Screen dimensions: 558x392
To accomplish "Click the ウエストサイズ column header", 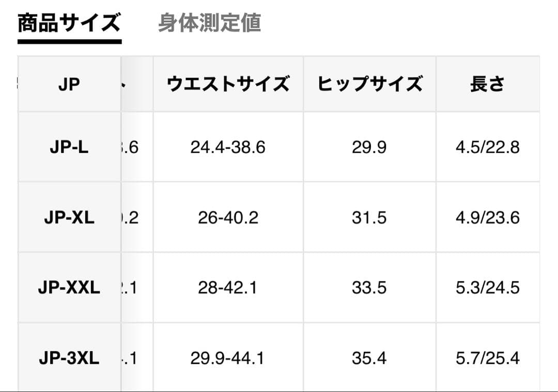I will pyautogui.click(x=228, y=84).
